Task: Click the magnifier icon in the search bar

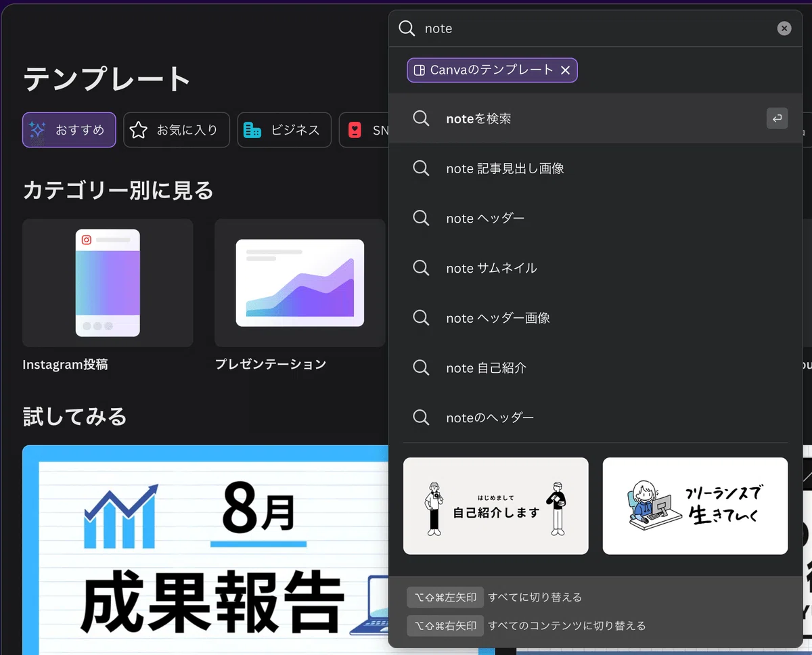Action: (x=407, y=28)
